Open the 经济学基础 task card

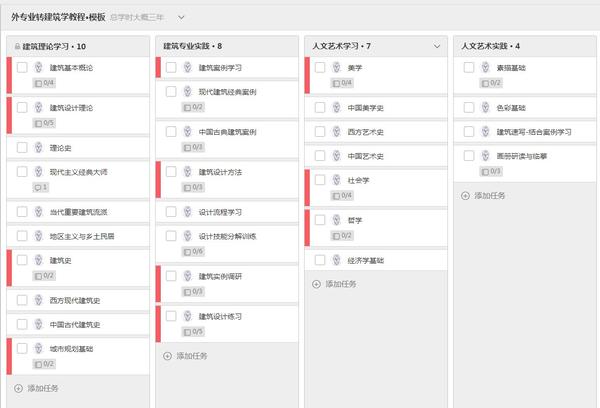pyautogui.click(x=376, y=260)
